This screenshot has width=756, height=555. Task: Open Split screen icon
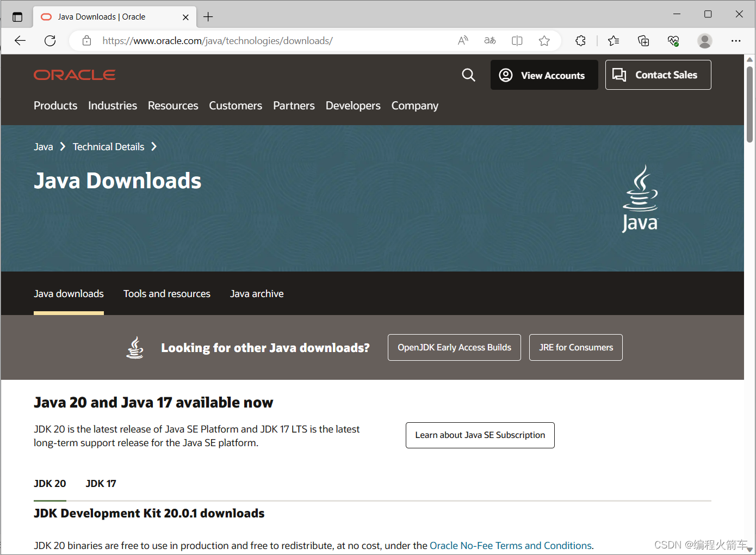pyautogui.click(x=517, y=41)
